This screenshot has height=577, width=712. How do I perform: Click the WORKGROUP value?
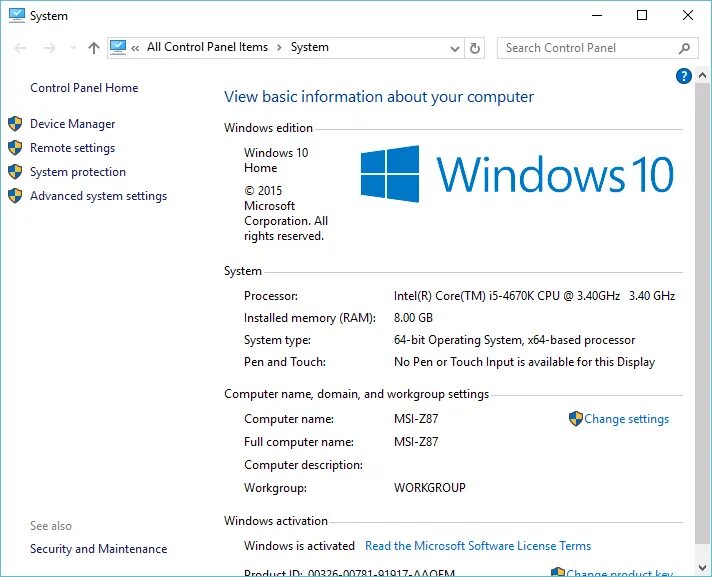click(x=430, y=488)
